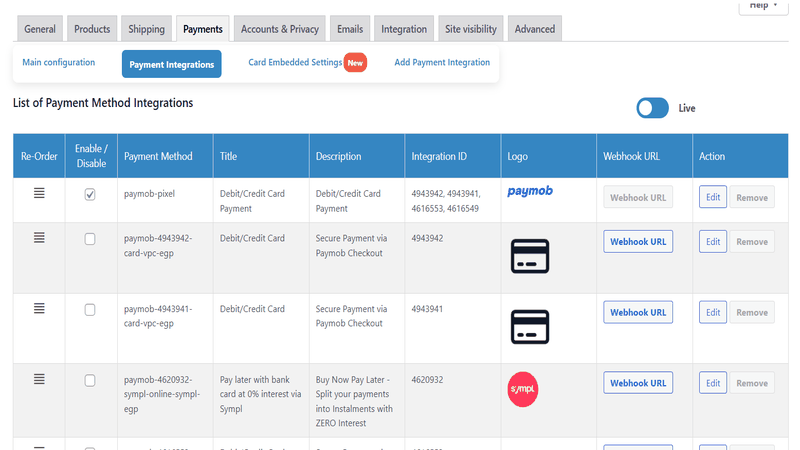Click the Paymob logo

[530, 191]
